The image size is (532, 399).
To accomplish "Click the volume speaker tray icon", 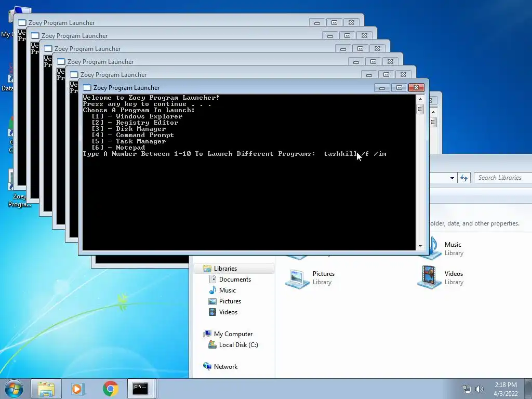I will [480, 389].
